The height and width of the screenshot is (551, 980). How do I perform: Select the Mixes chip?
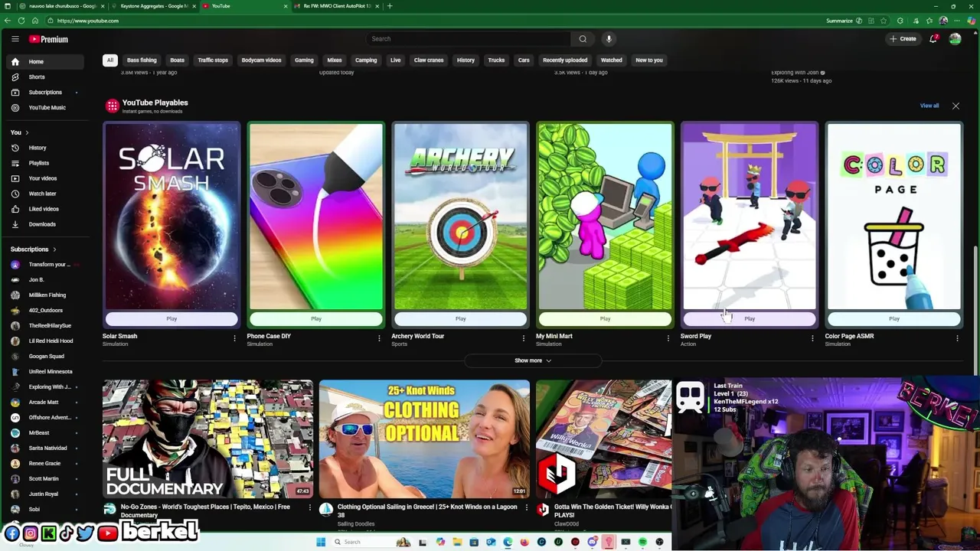coord(335,60)
